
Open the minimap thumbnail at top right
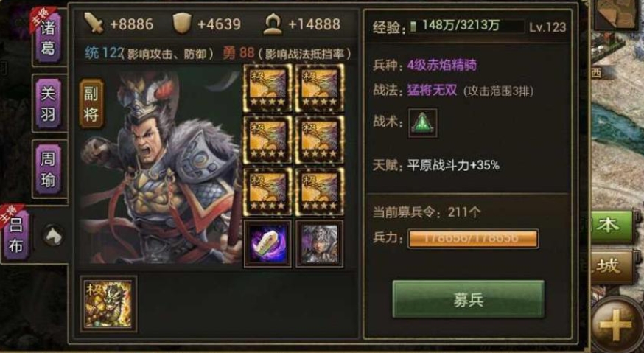(x=616, y=15)
